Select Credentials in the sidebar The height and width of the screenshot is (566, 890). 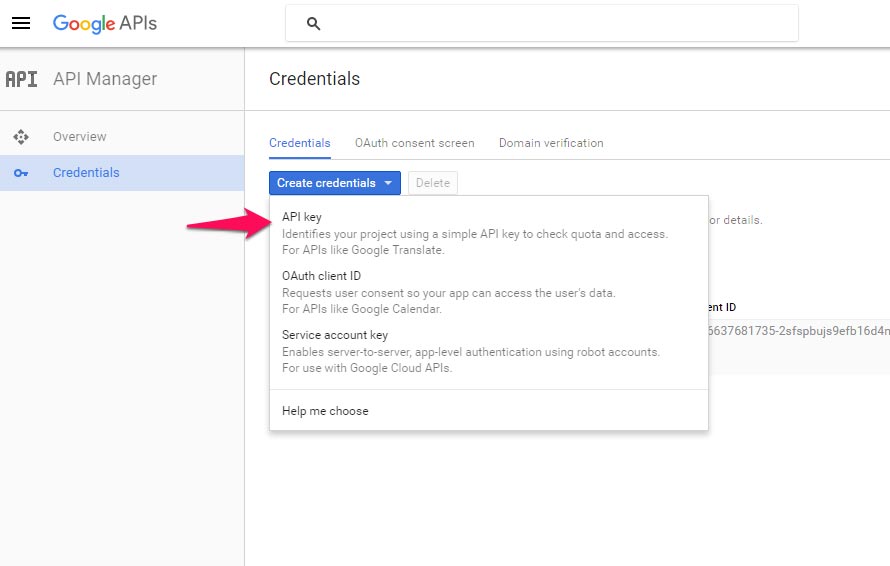click(x=122, y=173)
